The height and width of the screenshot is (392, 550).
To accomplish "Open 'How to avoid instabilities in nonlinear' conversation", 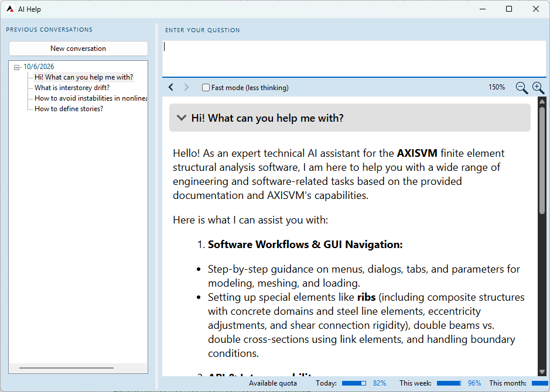I will (x=91, y=98).
